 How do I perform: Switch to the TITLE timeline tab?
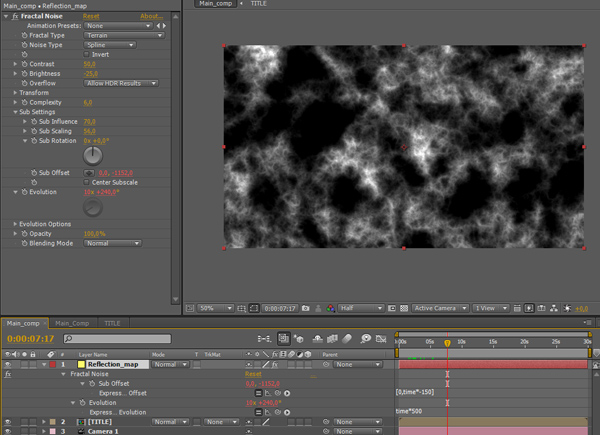112,323
